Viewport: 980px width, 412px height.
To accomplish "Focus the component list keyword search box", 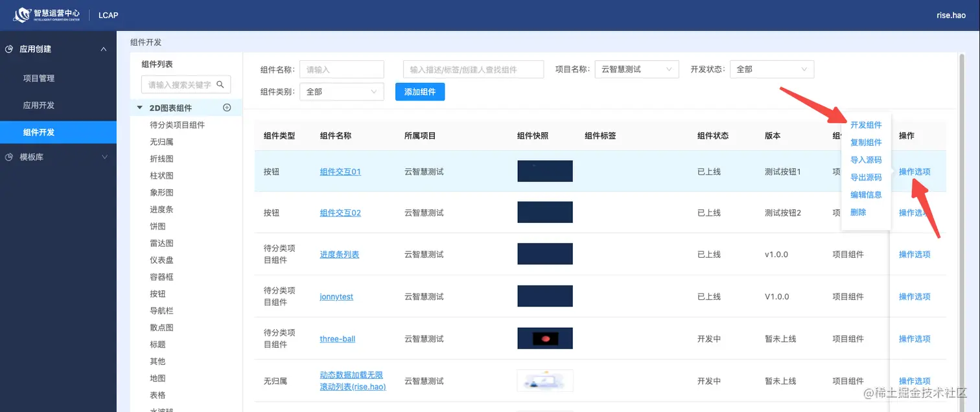I will pos(186,84).
